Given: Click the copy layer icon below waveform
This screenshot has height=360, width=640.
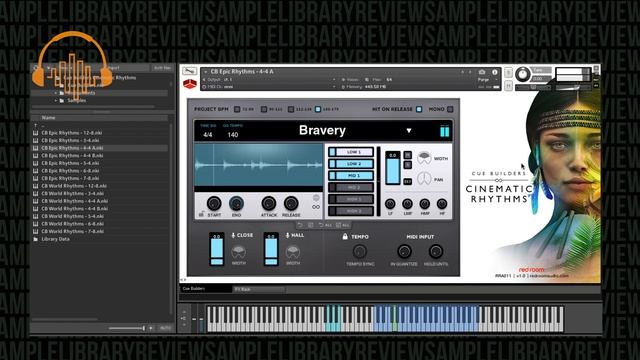Looking at the screenshot, I should click(x=311, y=225).
